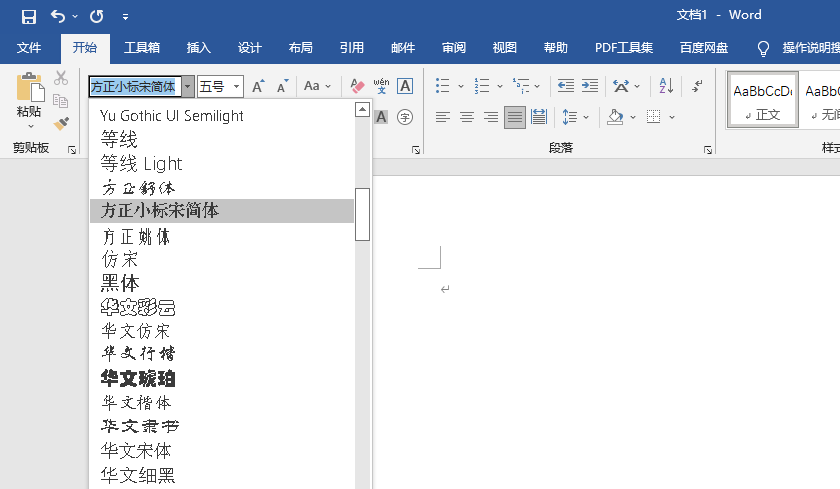Toggle justify alignment
The image size is (840, 489).
click(515, 117)
